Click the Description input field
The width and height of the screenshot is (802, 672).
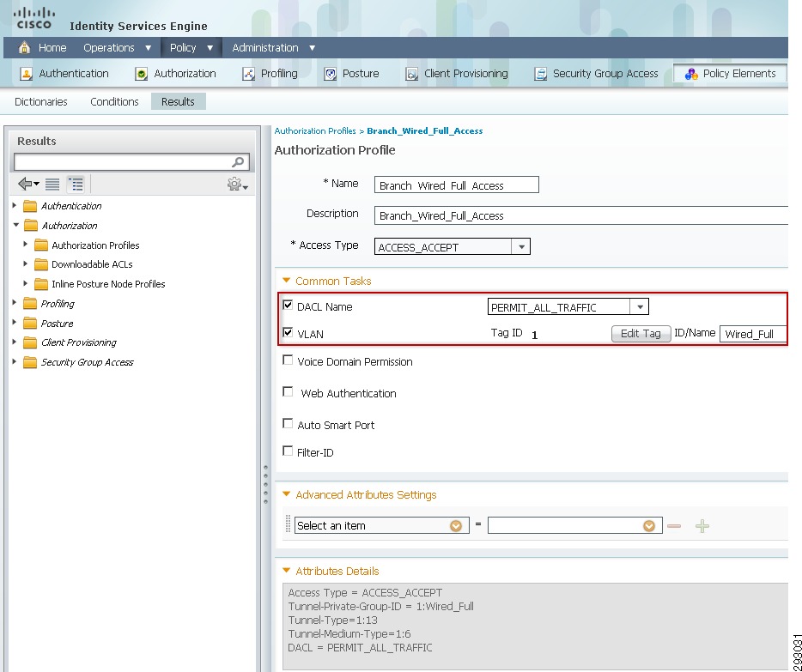click(x=581, y=215)
